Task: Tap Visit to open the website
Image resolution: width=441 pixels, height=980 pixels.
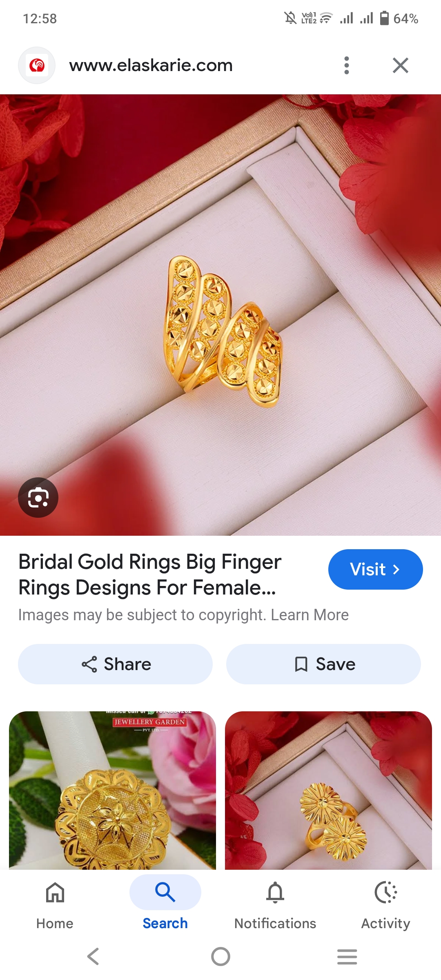Action: coord(375,569)
